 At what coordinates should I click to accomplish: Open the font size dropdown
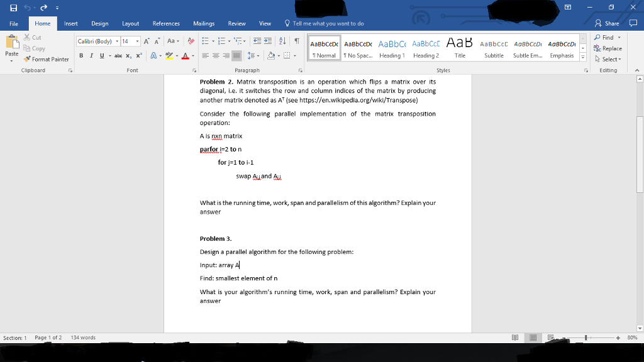(x=136, y=40)
